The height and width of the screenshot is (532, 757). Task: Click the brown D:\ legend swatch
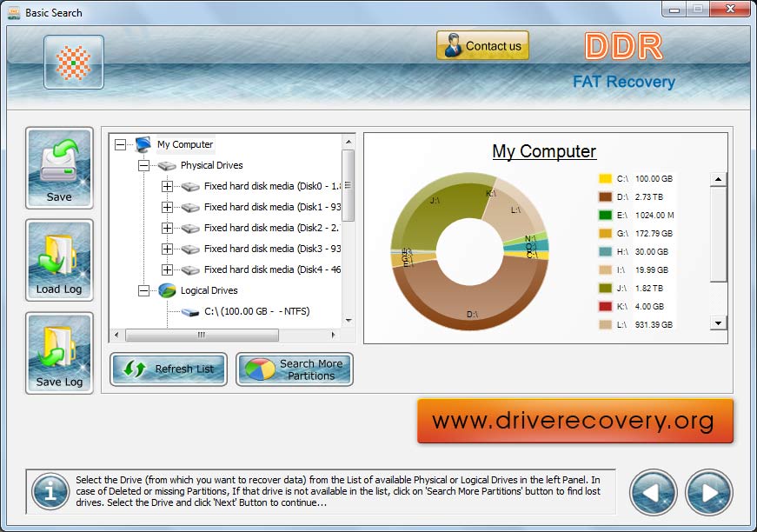pyautogui.click(x=606, y=197)
